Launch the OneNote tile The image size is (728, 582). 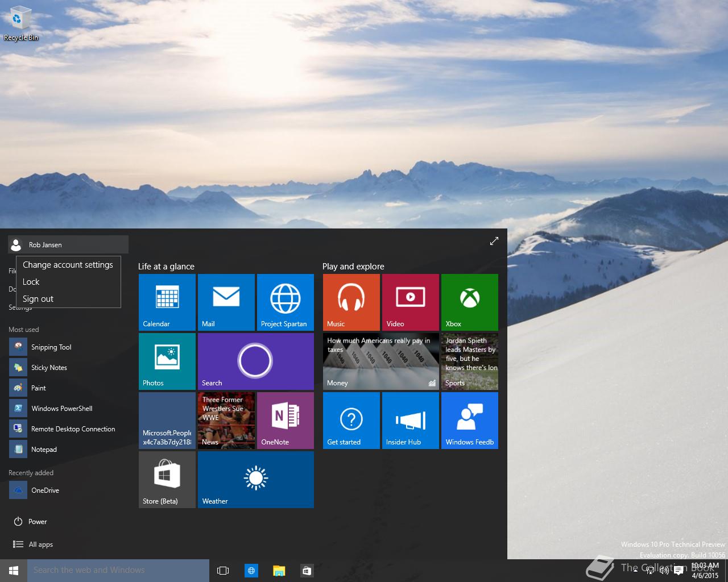pyautogui.click(x=286, y=421)
